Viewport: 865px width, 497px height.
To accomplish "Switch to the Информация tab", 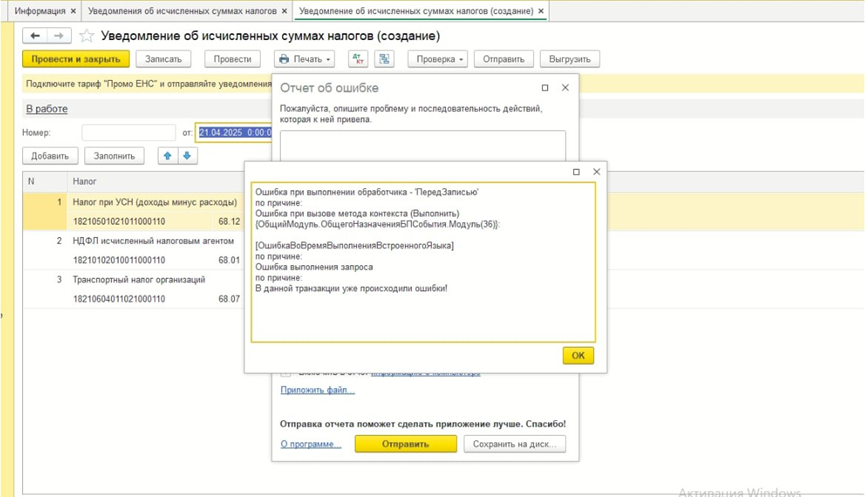I will (40, 11).
